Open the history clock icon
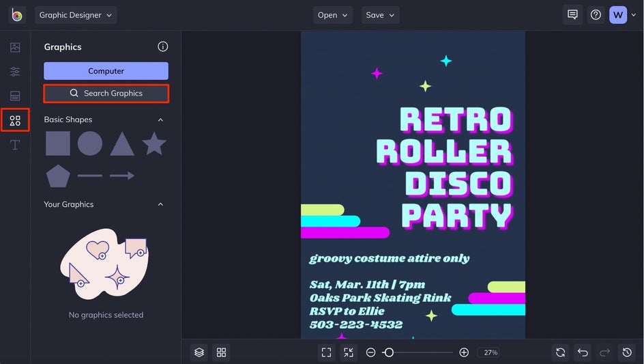This screenshot has width=644, height=364. tap(627, 352)
